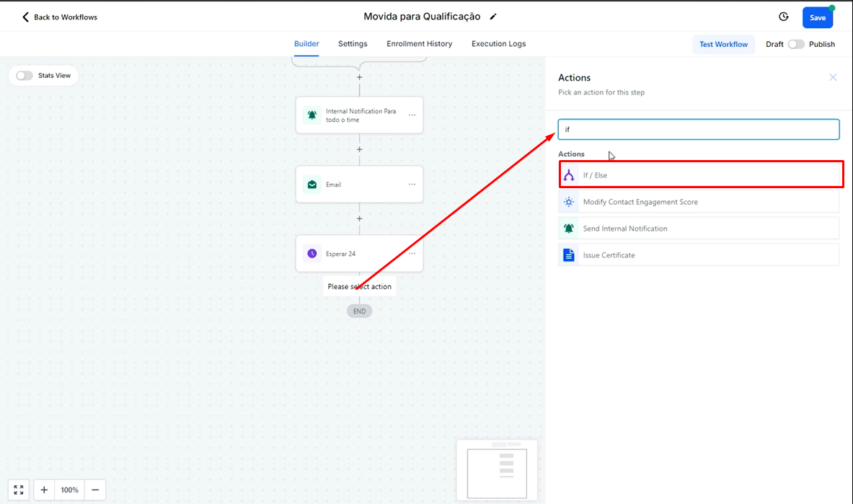Click the Save button
The image size is (853, 504).
817,18
